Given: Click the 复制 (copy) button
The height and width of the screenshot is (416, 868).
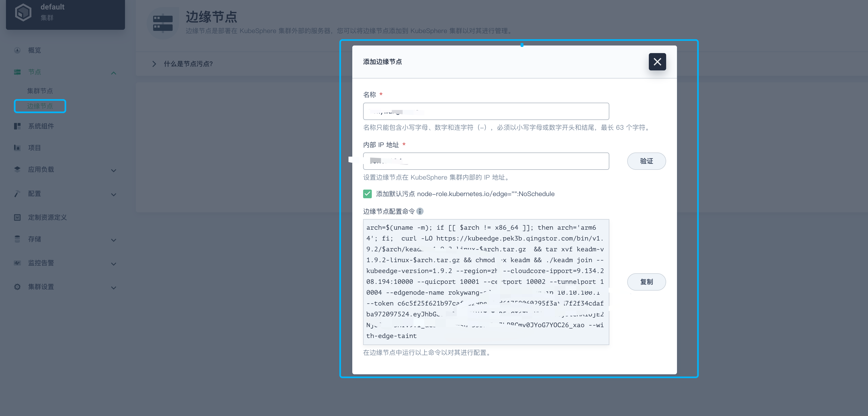Looking at the screenshot, I should (646, 282).
